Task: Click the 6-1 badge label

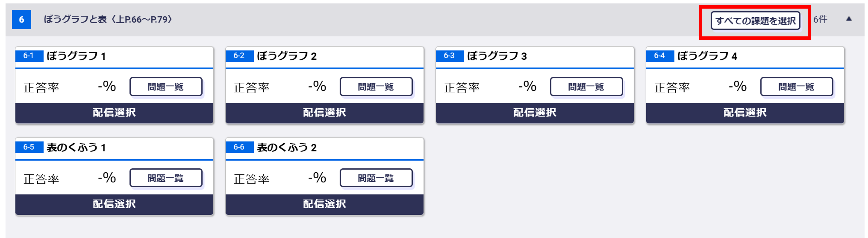Action: 29,56
